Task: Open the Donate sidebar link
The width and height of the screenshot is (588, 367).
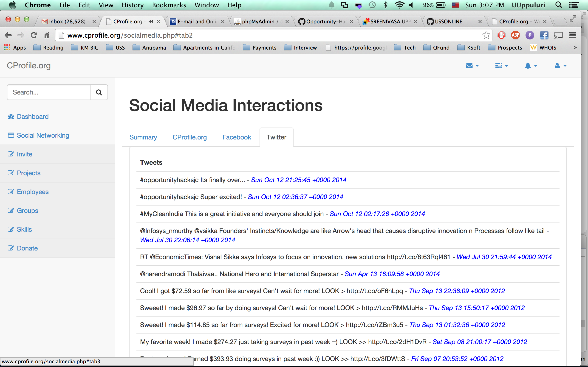Action: (27, 248)
